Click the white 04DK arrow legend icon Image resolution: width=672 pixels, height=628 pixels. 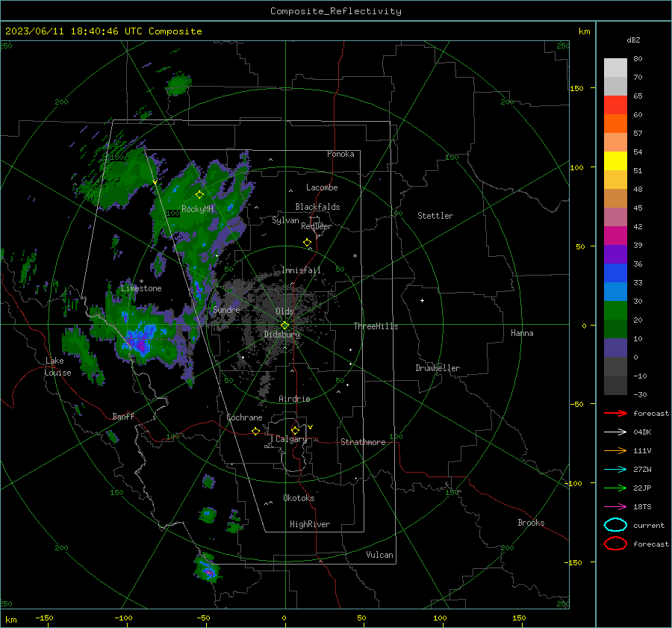pos(615,432)
